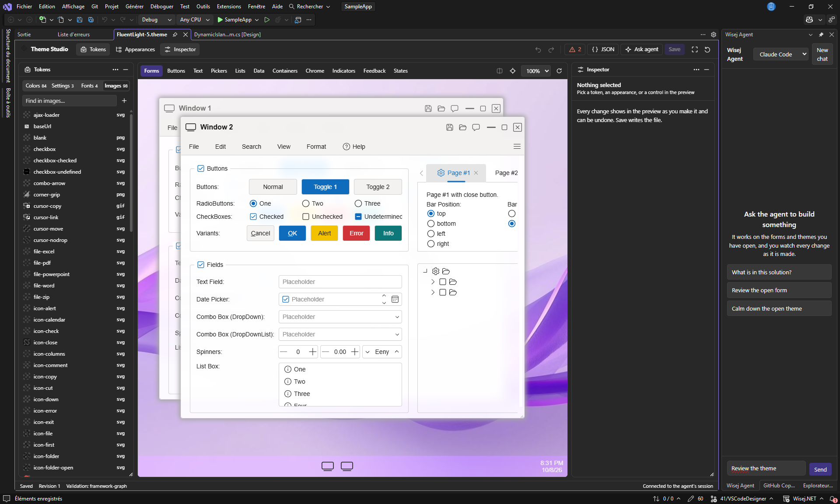Click the Alert variant button
The width and height of the screenshot is (840, 504).
324,233
